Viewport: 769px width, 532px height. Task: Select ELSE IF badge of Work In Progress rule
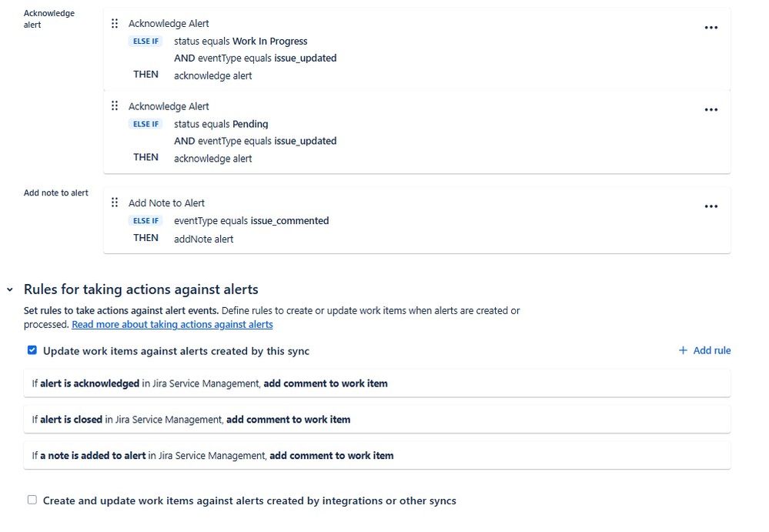(x=145, y=41)
